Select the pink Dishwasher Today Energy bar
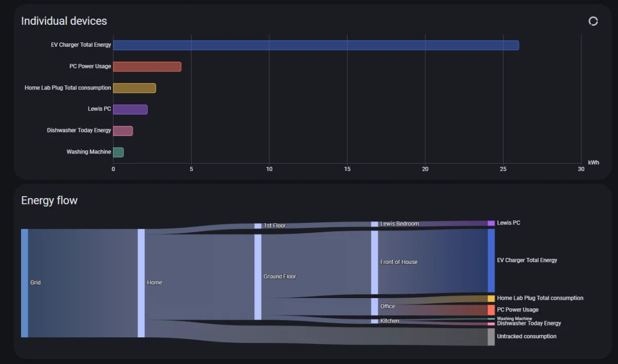The height and width of the screenshot is (364, 618). coord(123,131)
